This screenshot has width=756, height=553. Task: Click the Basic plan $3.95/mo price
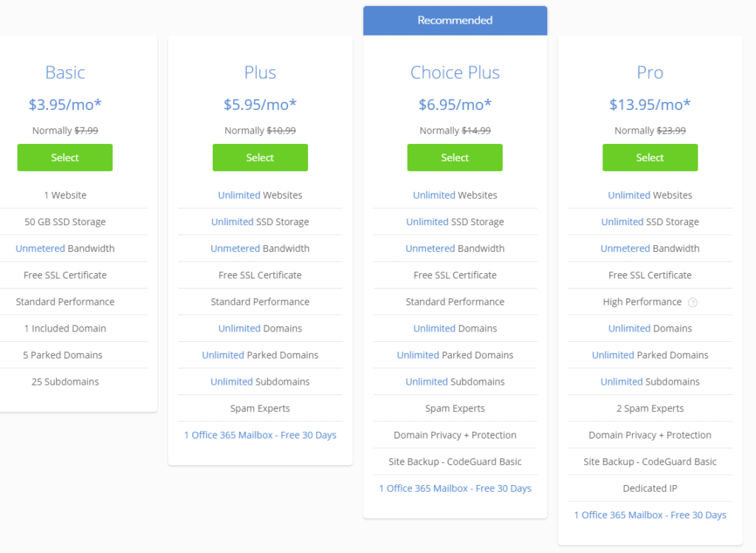pyautogui.click(x=65, y=104)
